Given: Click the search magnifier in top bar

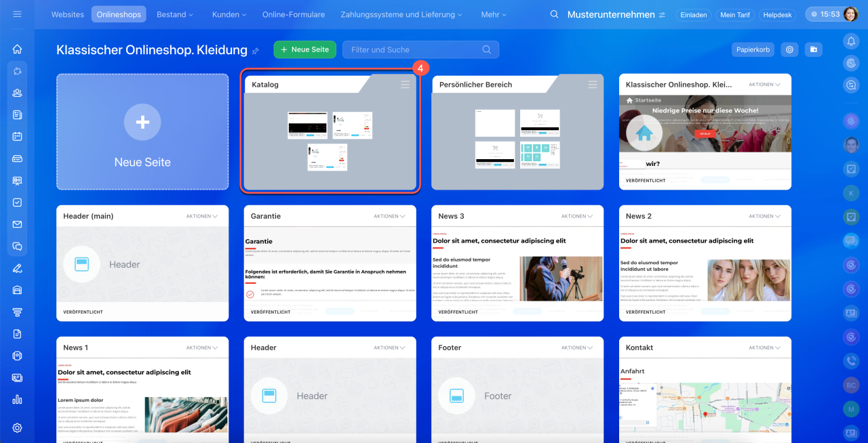Looking at the screenshot, I should coord(555,14).
